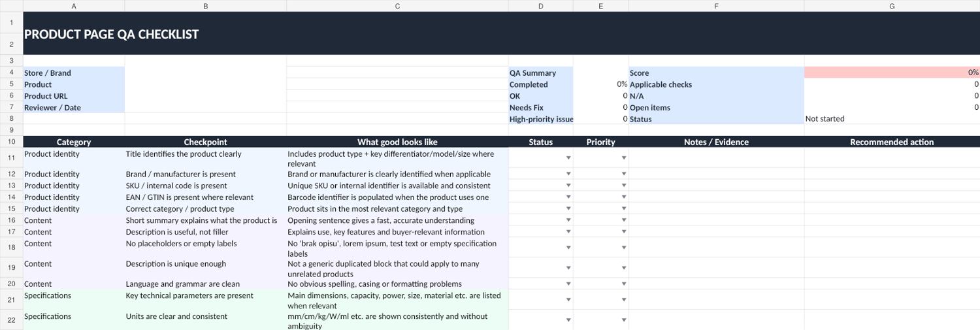Expand Priority dropdown for Short summary row
Image resolution: width=980 pixels, height=330 pixels.
pyautogui.click(x=624, y=220)
